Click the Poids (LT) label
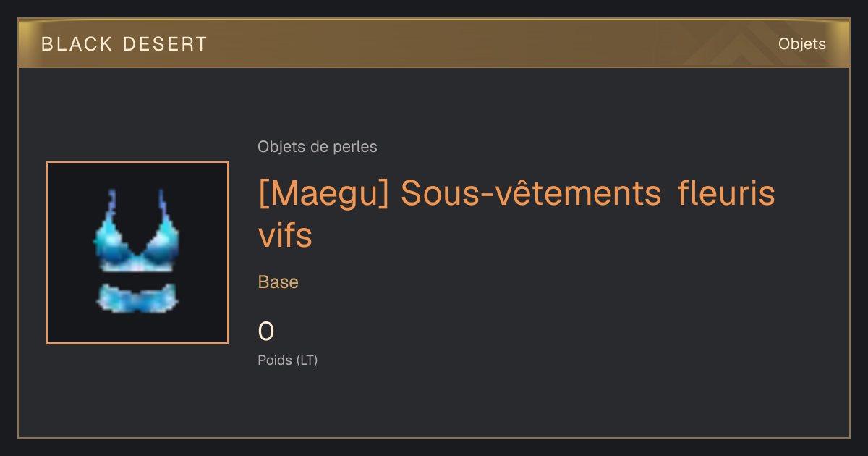868x456 pixels. pyautogui.click(x=288, y=360)
